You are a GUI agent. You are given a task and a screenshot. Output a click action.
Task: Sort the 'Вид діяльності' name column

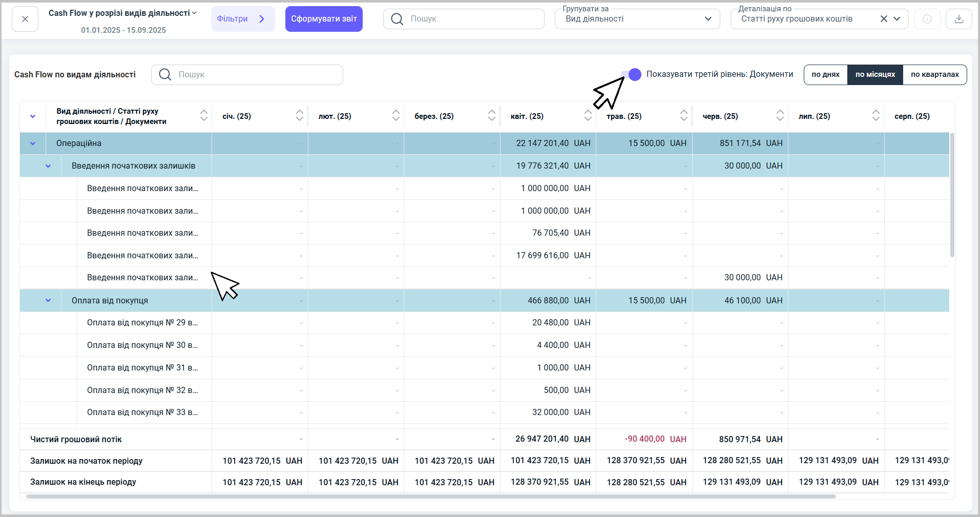tap(204, 116)
